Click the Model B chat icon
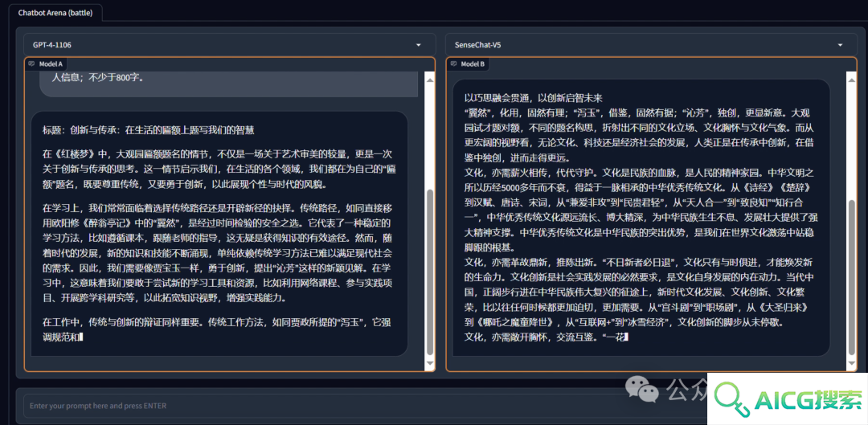The height and width of the screenshot is (425, 868). click(x=454, y=63)
